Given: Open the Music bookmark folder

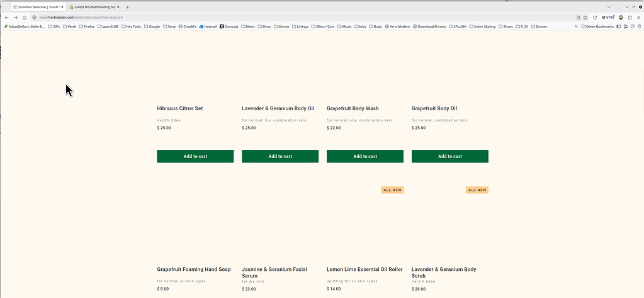Looking at the screenshot, I should tap(344, 26).
